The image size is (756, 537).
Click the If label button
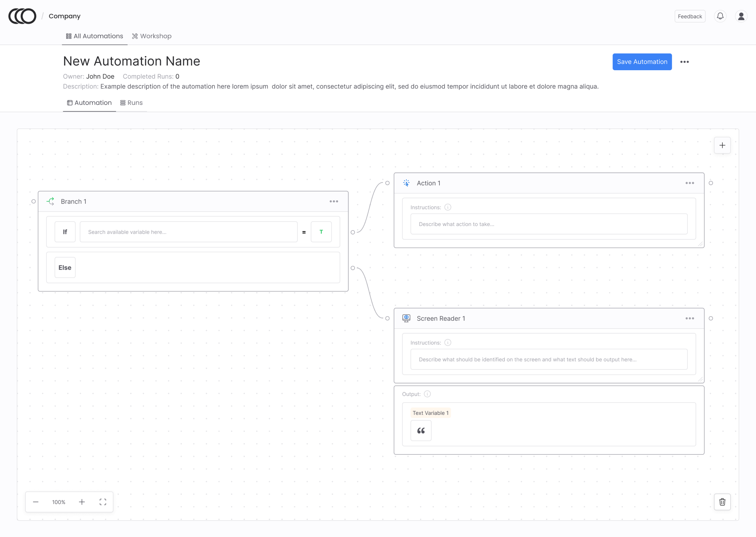[65, 232]
